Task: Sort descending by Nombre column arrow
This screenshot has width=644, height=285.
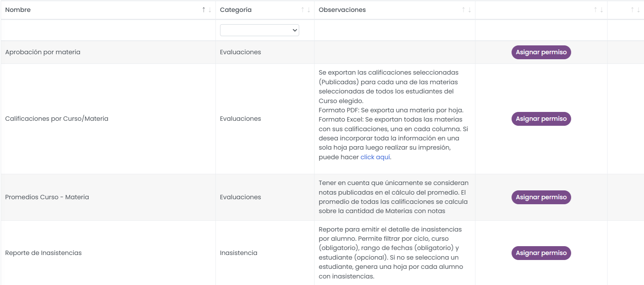Action: coord(210,10)
